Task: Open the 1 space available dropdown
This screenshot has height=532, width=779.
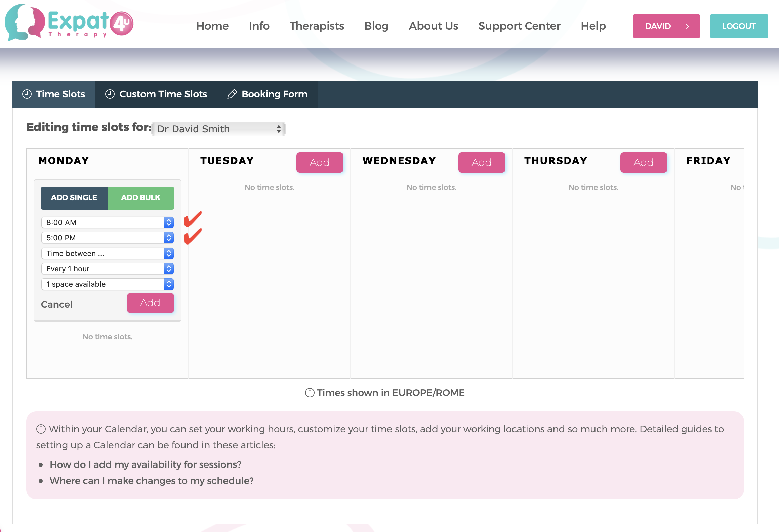Action: 107,284
